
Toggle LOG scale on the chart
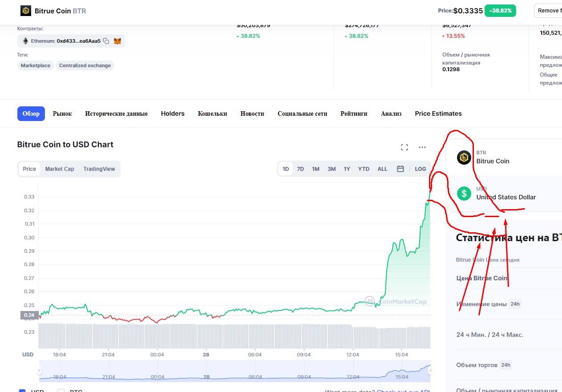point(420,169)
